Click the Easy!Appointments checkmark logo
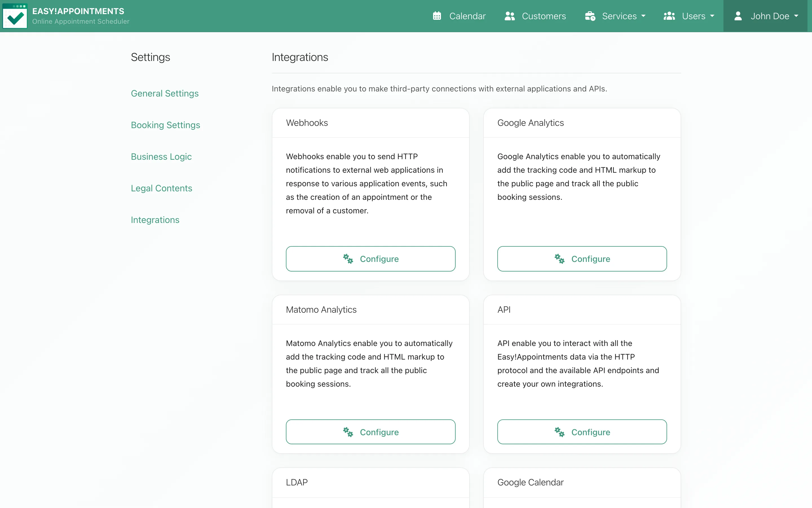812x508 pixels. 15,16
